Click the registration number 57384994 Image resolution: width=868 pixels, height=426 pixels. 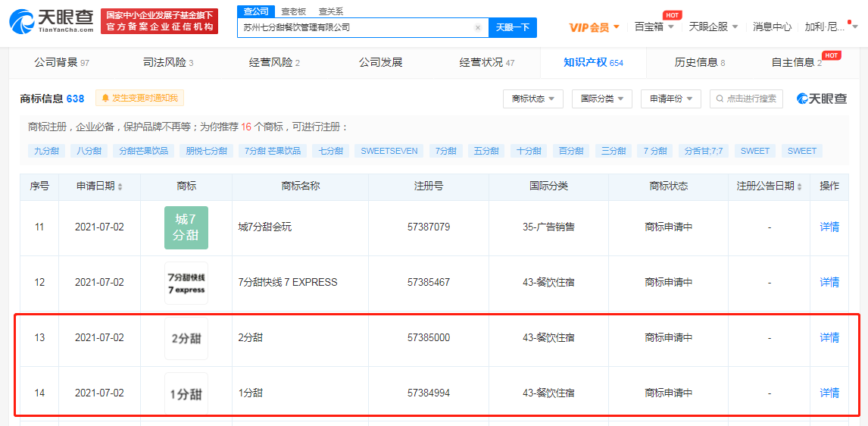click(429, 393)
